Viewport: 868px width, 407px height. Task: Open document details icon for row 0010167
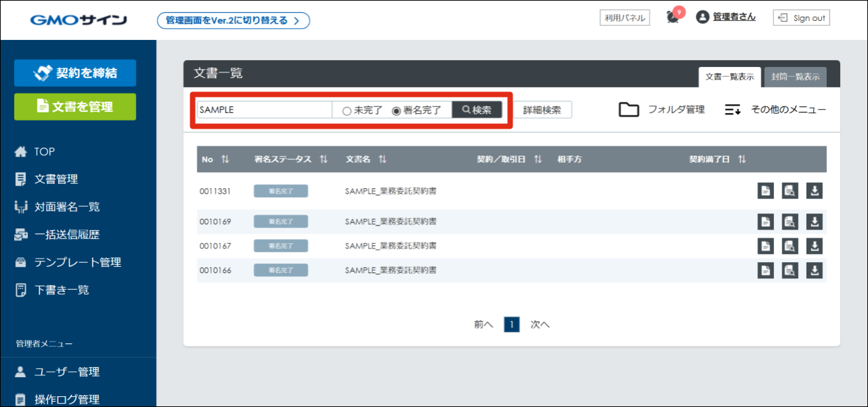(x=764, y=246)
